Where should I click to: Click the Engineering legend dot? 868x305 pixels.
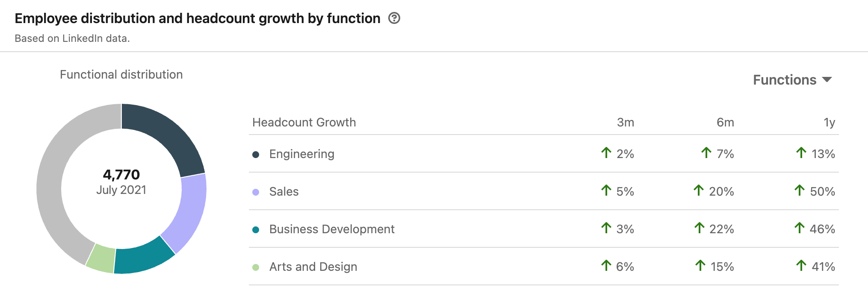click(256, 155)
